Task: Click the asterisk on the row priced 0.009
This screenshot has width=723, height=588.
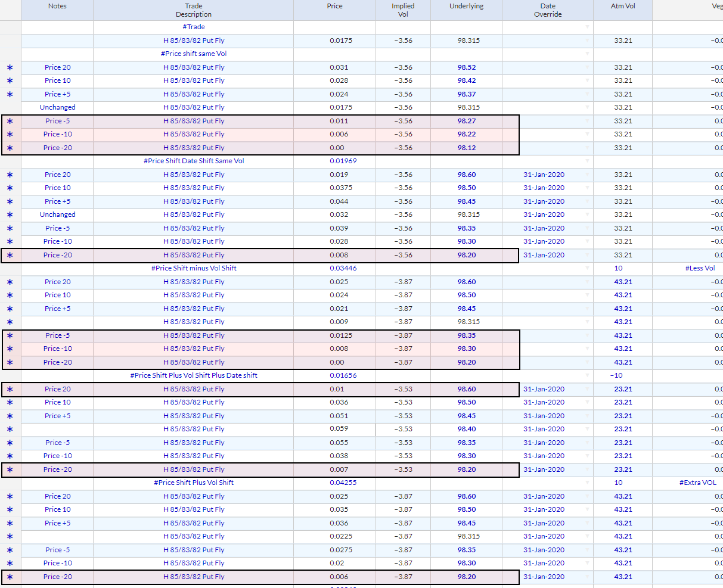Action: [10, 322]
